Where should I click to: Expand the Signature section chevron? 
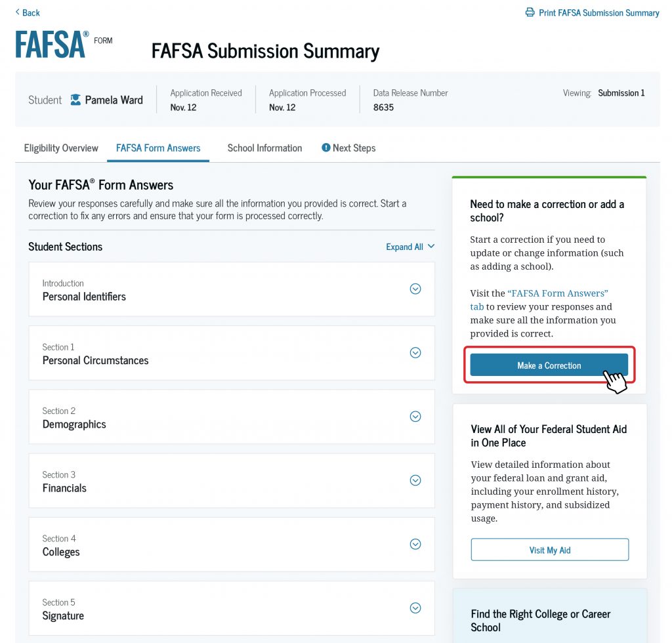click(415, 608)
